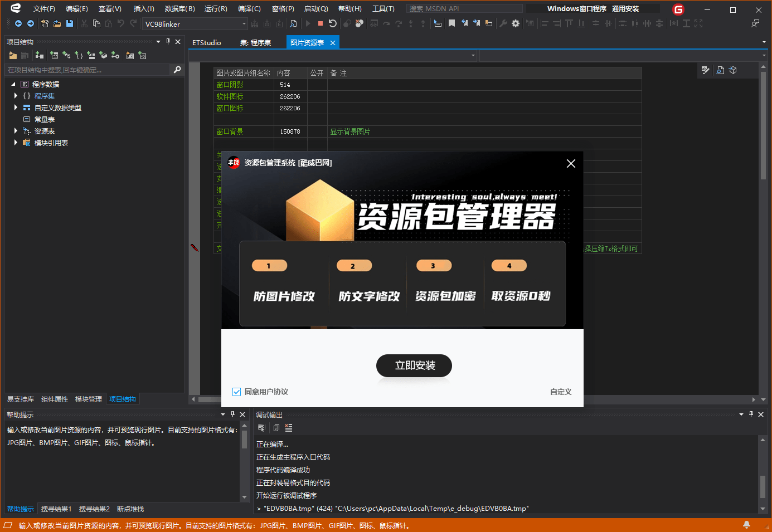Click the new subroutine braces icon in project panel

79,55
